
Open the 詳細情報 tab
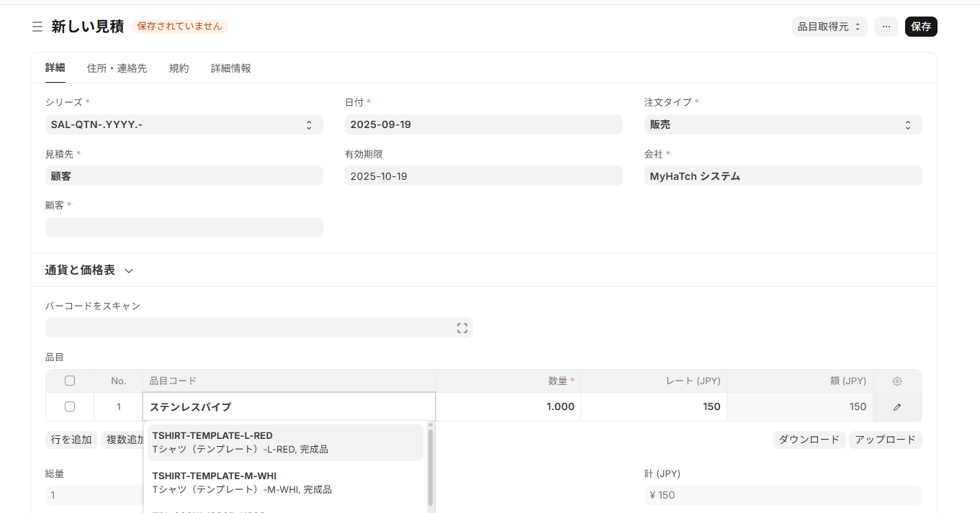click(230, 68)
